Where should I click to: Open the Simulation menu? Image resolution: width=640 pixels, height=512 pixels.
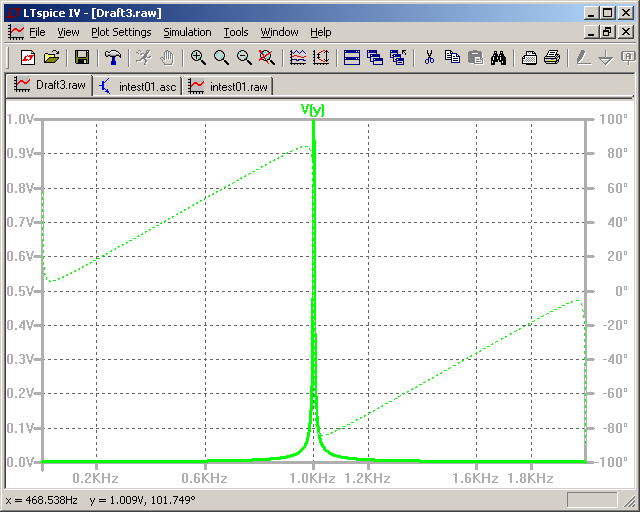(187, 32)
